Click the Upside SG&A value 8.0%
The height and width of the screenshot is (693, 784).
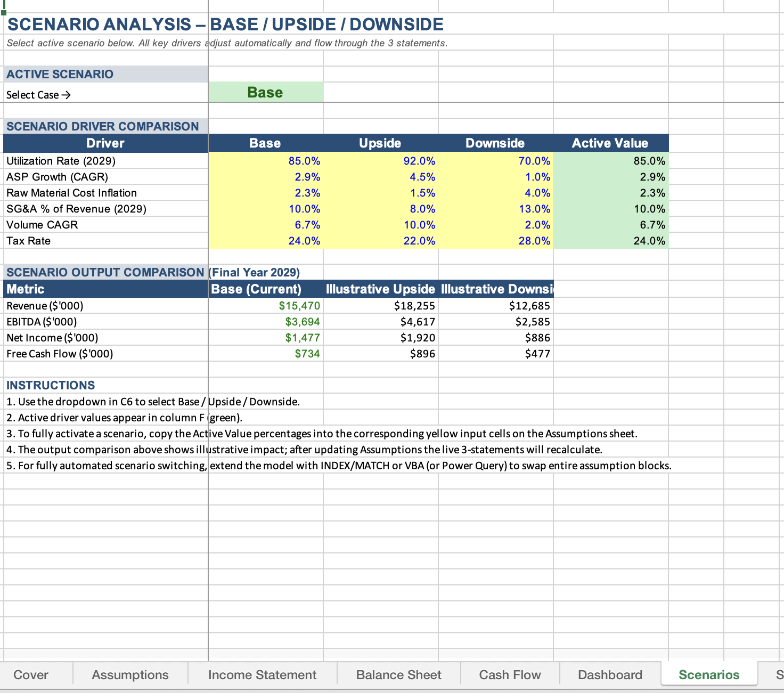coord(381,209)
